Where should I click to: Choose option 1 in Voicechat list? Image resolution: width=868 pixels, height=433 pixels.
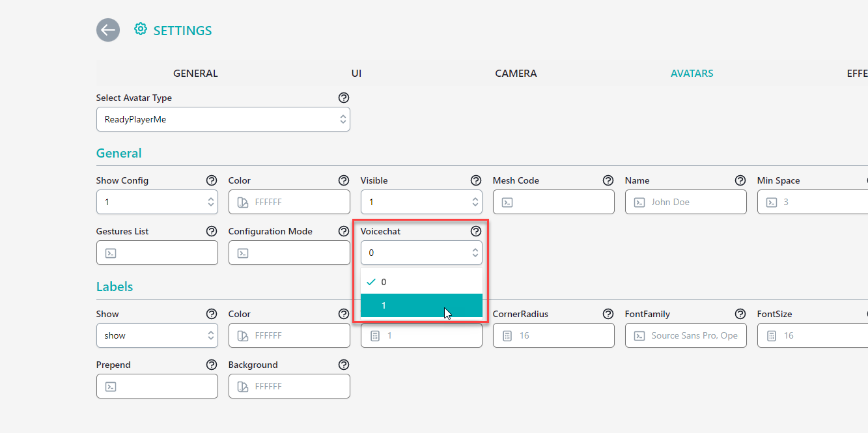point(421,305)
